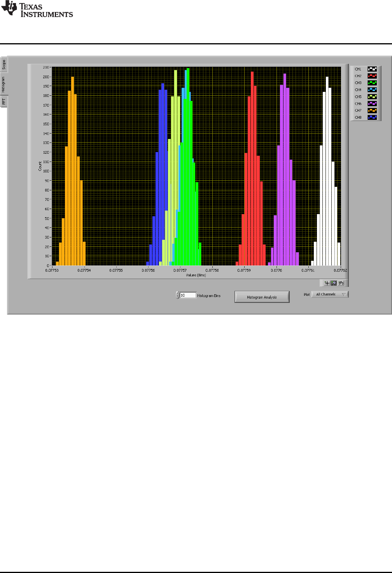Click the 0.07755 x-axis value
Image resolution: width=392 pixels, height=573 pixels.
[116, 270]
